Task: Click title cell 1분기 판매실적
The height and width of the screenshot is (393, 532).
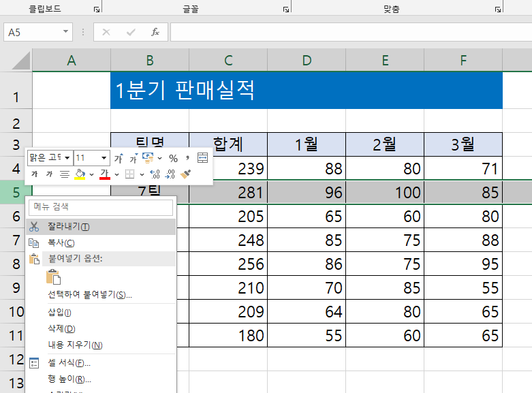Action: click(x=307, y=91)
